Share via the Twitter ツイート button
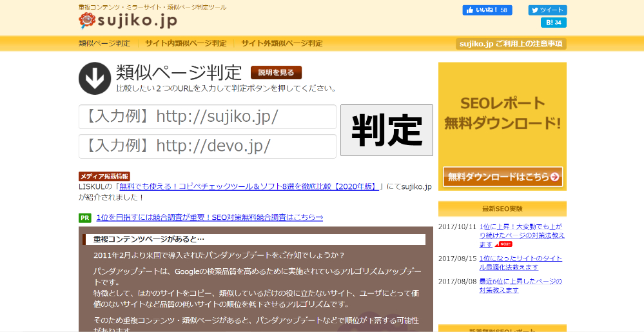Screen dimensions: 644x332 click(547, 10)
